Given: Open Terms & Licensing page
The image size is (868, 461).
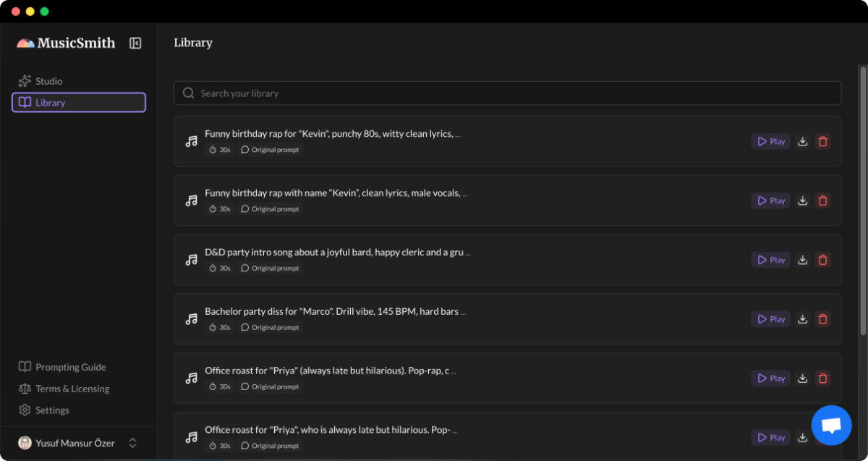Looking at the screenshot, I should (72, 389).
